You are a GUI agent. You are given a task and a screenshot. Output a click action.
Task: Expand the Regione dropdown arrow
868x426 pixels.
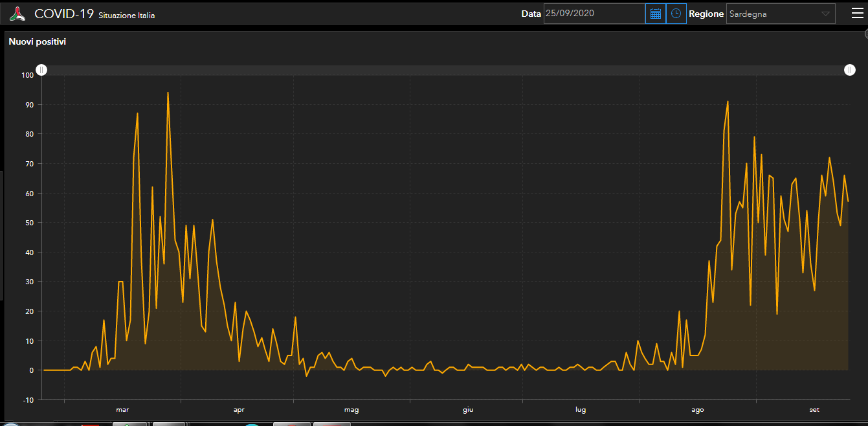click(825, 14)
